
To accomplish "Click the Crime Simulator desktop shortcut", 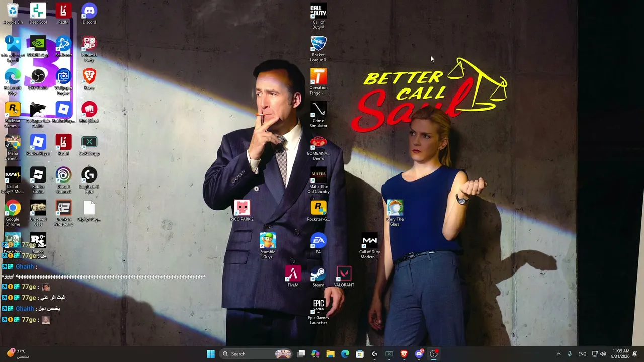I will pyautogui.click(x=318, y=115).
